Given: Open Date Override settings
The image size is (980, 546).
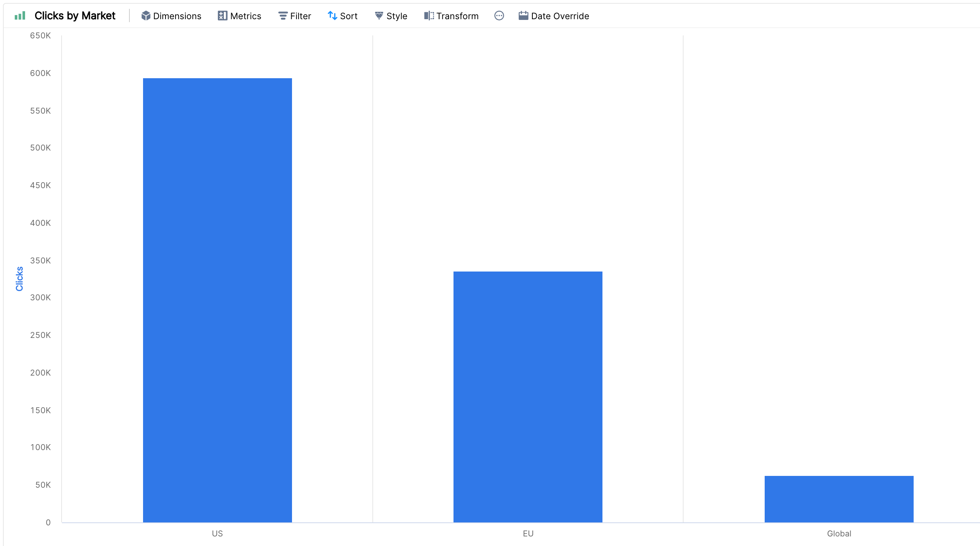Looking at the screenshot, I should click(554, 16).
